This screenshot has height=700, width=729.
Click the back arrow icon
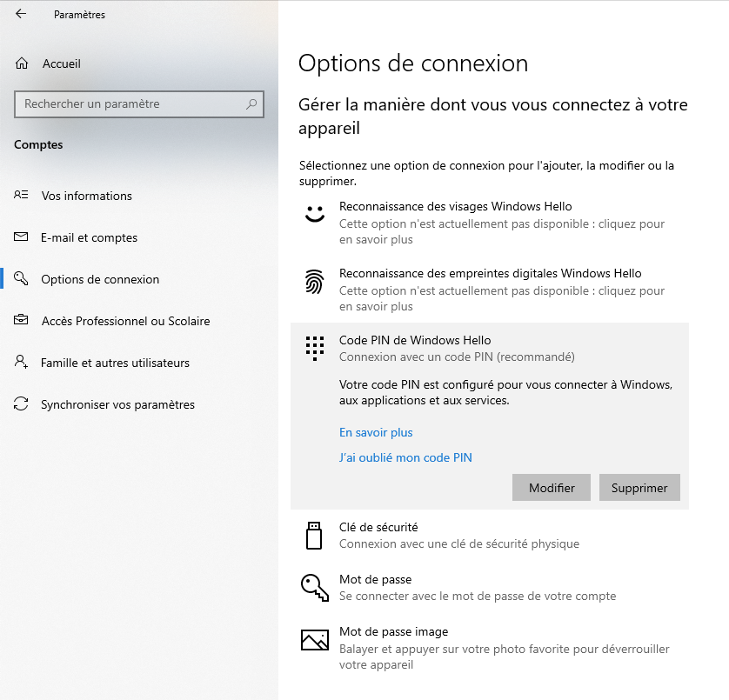click(x=21, y=14)
